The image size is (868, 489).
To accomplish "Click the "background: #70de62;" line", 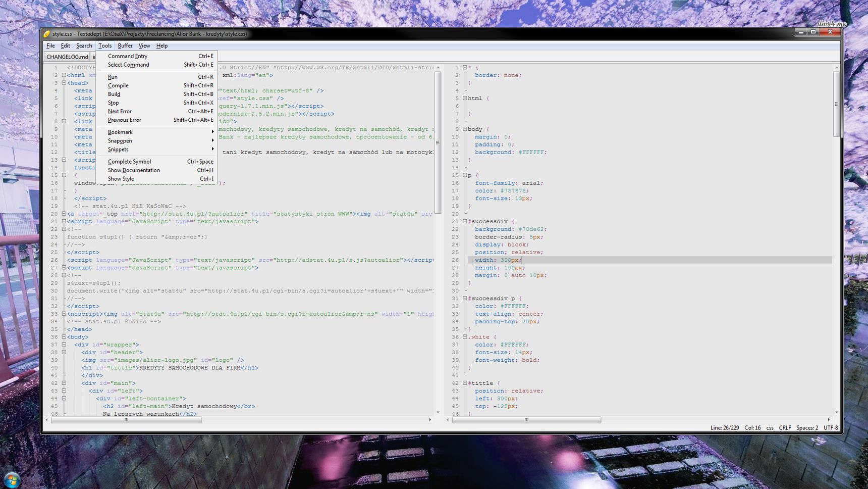I will pos(511,229).
